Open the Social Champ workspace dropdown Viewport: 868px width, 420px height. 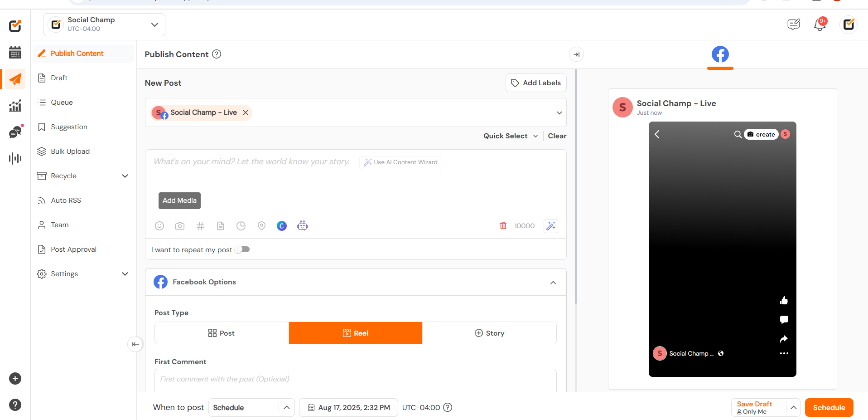104,24
